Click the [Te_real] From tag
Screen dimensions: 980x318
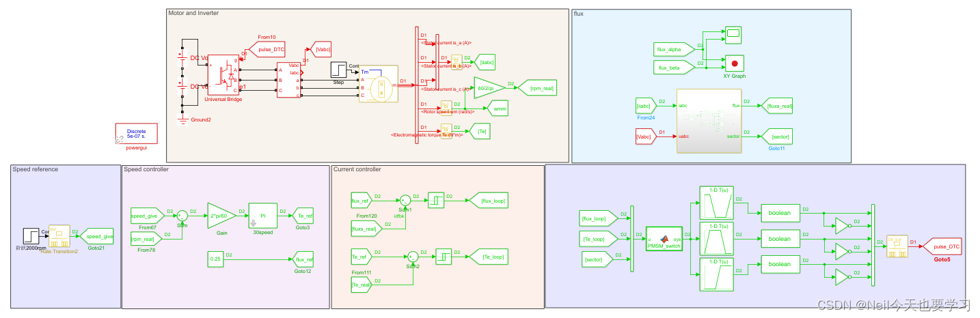360,286
